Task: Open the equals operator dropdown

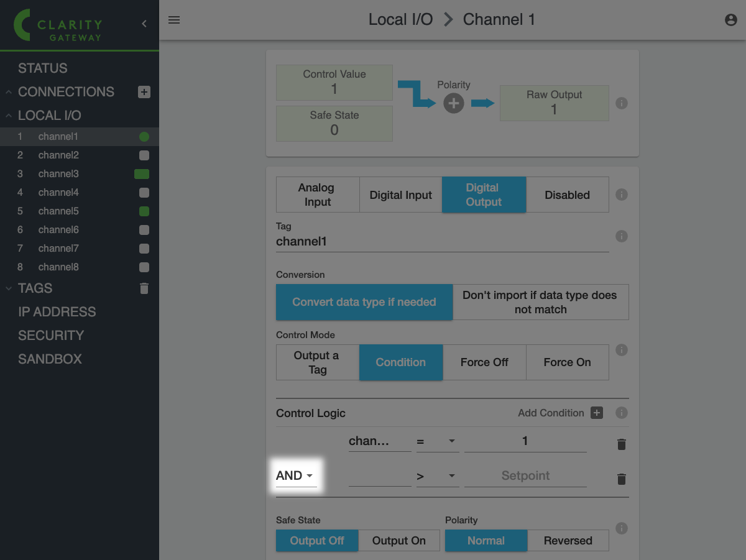Action: (436, 441)
